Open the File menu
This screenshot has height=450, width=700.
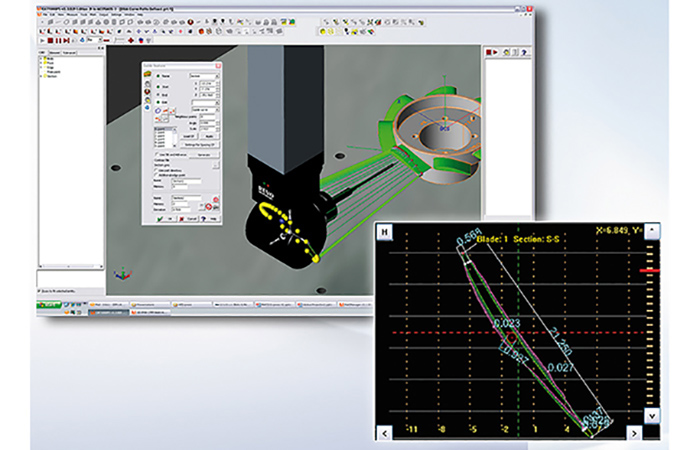tap(45, 15)
